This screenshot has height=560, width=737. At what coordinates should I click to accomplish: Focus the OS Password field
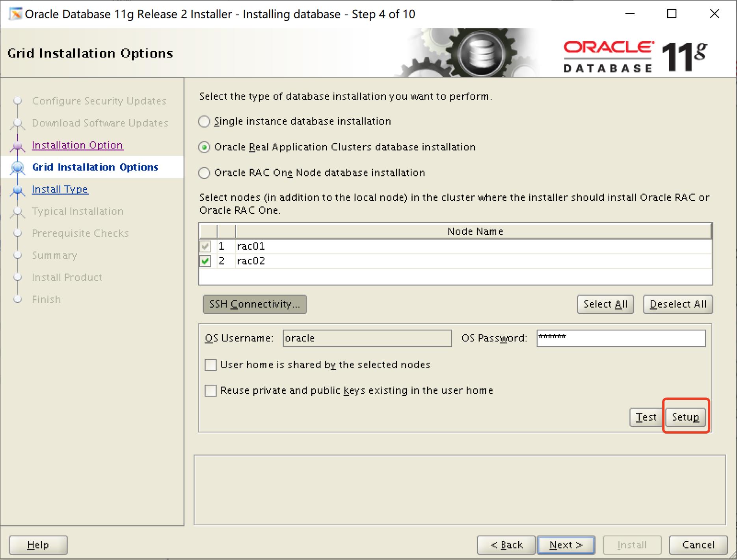(x=621, y=338)
